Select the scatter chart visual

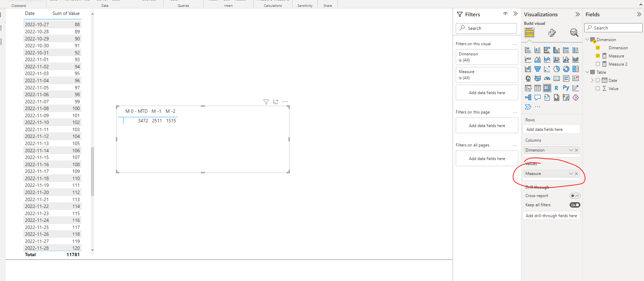547,69
